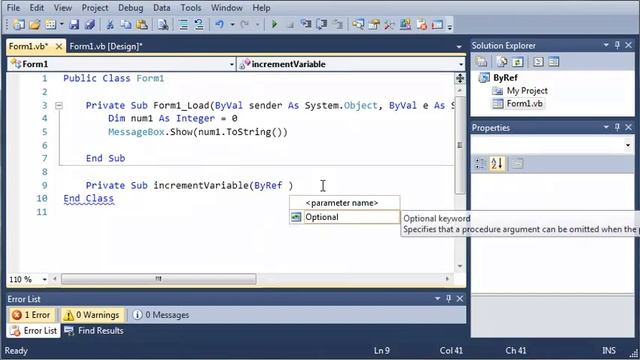The image size is (640, 360).
Task: Cut selection with the scissors icon
Action: click(x=110, y=25)
